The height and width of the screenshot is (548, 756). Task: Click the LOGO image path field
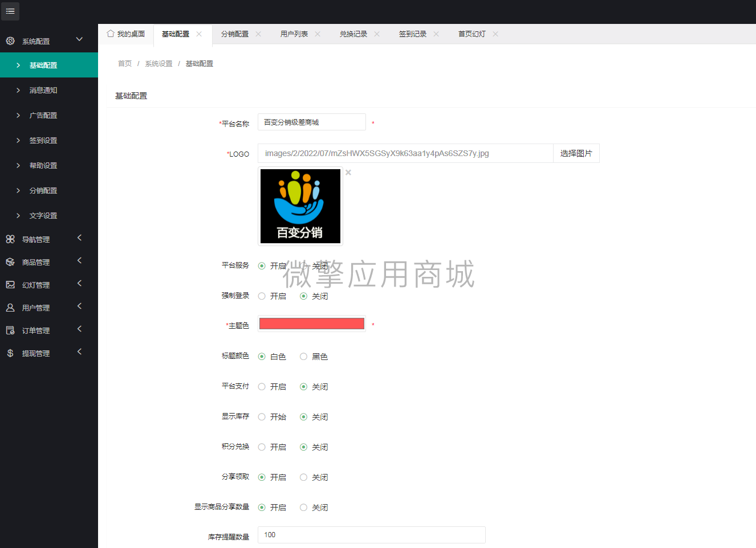click(x=405, y=153)
